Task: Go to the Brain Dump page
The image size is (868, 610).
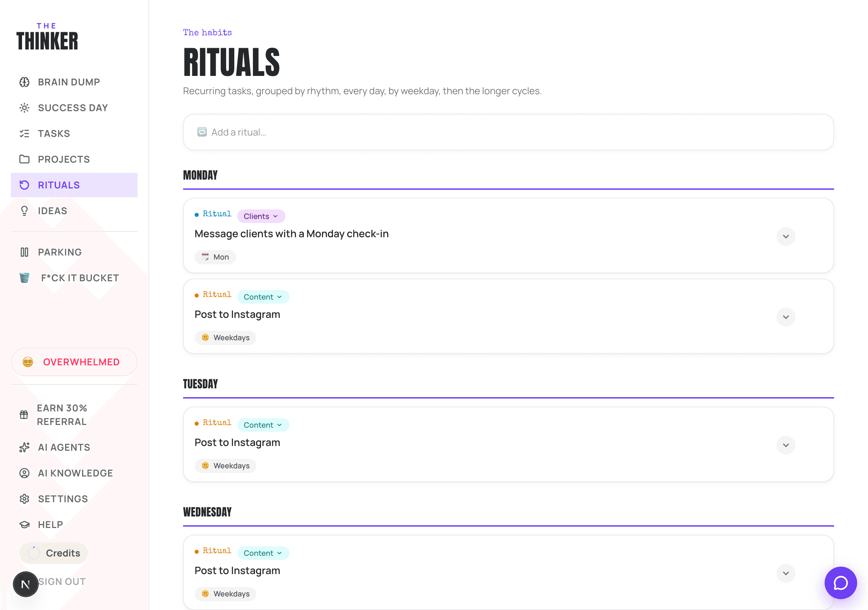Action: 74,82
